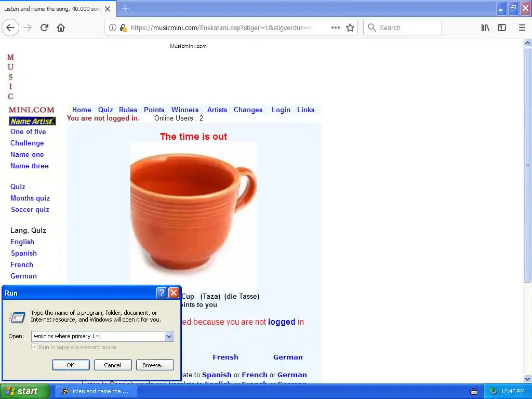Open the Months quiz link
Image resolution: width=532 pixels, height=399 pixels.
tap(30, 198)
